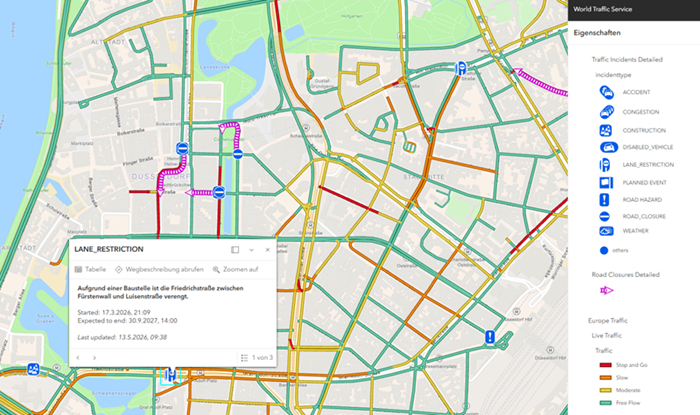Click the CONSTRUCTION legend icon
Screen dimensions: 700x415
605,130
